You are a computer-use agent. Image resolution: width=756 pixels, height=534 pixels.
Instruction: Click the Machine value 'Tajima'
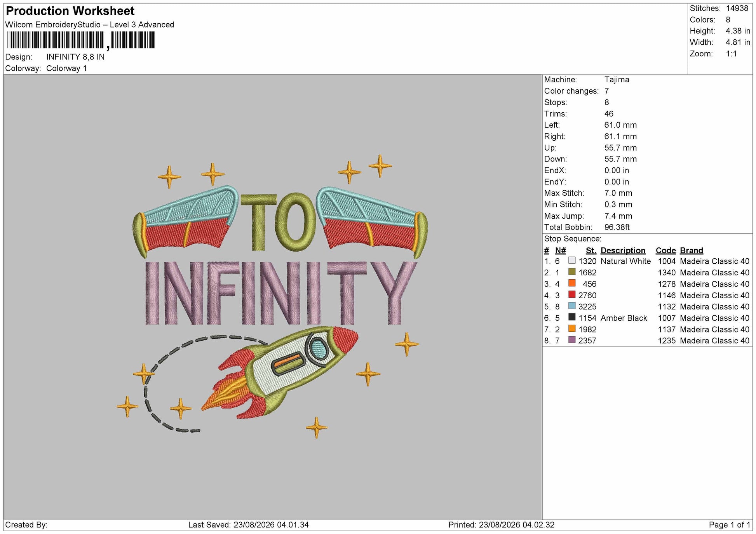click(617, 80)
